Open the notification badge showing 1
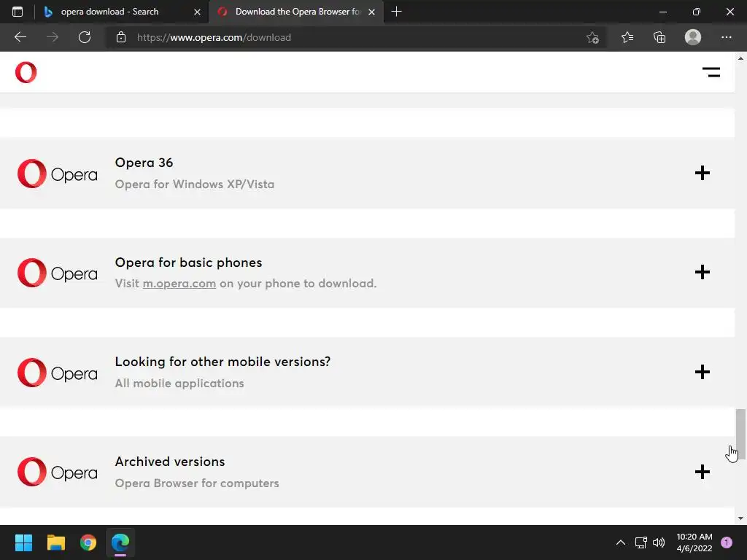747x560 pixels. (727, 542)
